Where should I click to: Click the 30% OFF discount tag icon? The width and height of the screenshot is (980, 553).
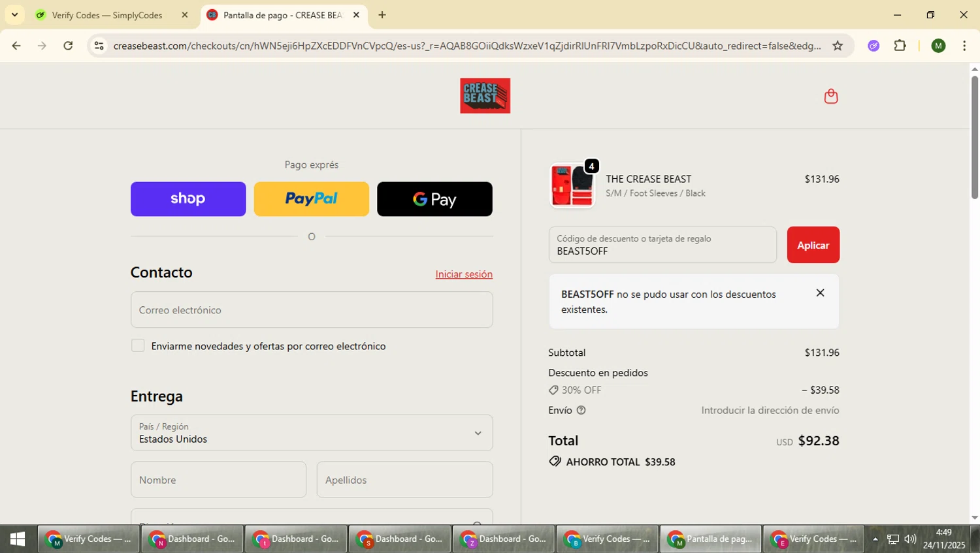click(x=553, y=390)
